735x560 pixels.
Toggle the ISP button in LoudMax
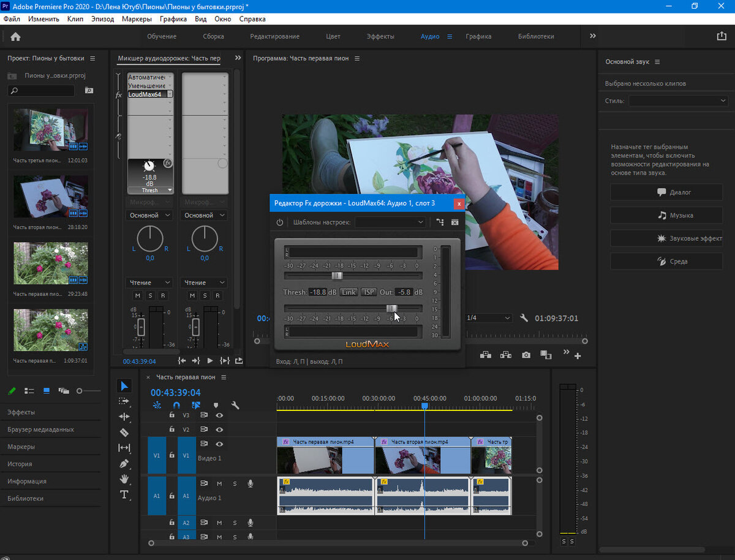[369, 292]
